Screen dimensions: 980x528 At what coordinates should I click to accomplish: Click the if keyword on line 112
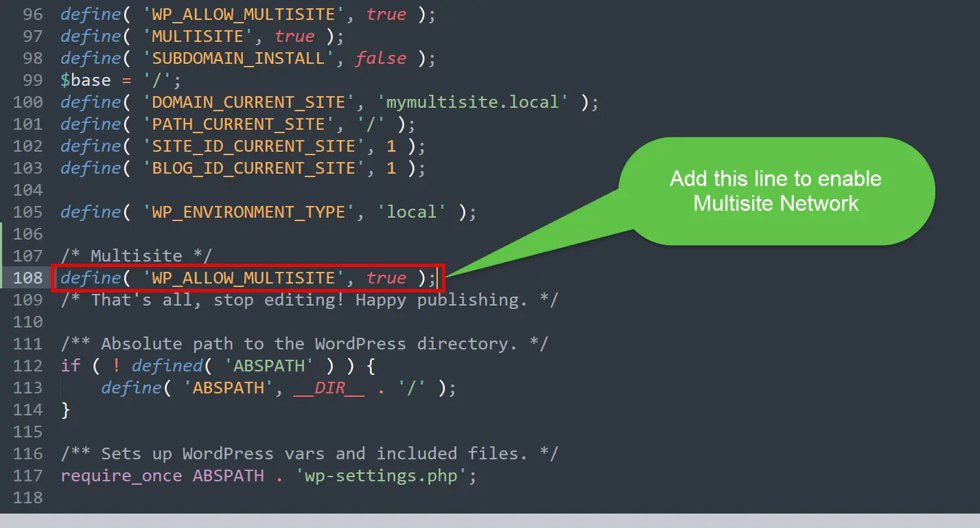(71, 365)
